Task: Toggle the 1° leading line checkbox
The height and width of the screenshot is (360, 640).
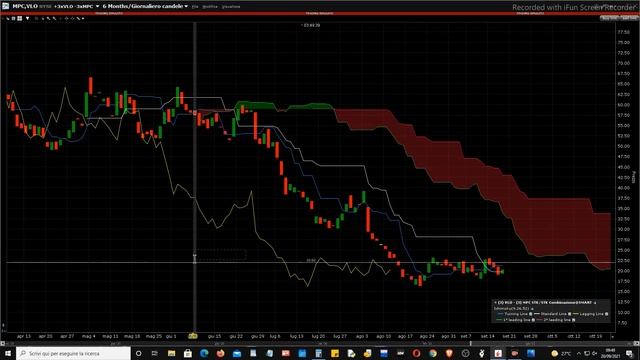Action: (533, 320)
